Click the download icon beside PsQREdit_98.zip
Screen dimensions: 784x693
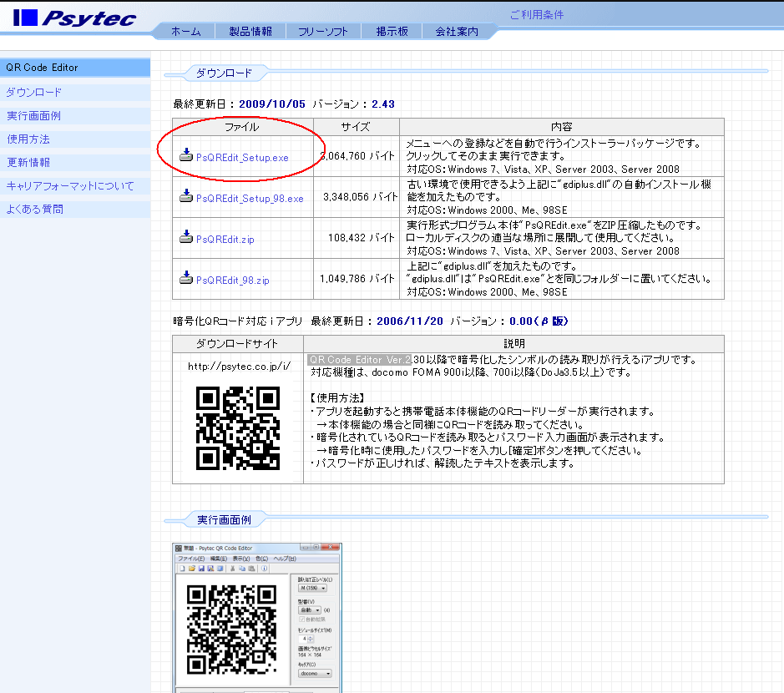pyautogui.click(x=186, y=278)
